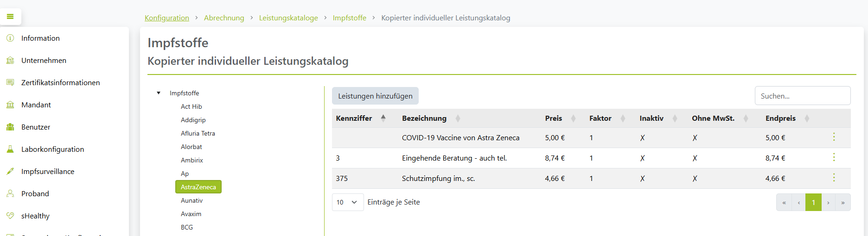Open Benutzer in sidebar menu

36,127
